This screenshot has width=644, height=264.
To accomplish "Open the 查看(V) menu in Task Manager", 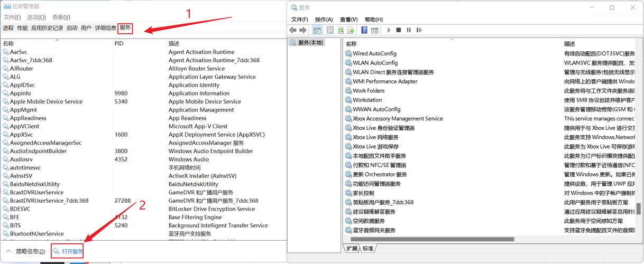I will pos(61,17).
